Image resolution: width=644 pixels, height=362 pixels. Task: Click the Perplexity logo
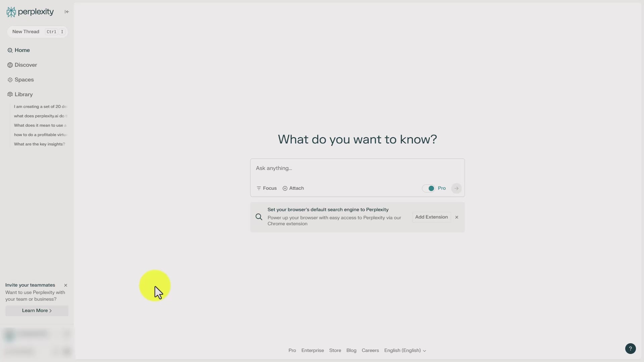coord(30,12)
